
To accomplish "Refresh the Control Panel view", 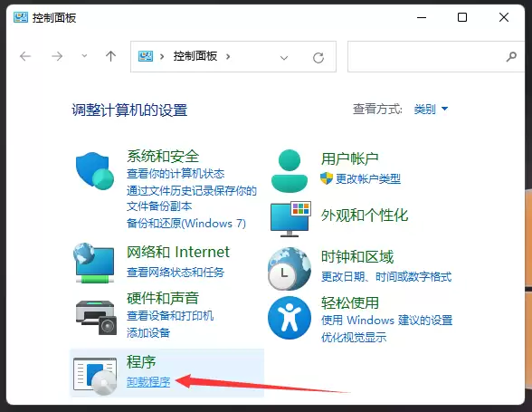I will pos(318,57).
